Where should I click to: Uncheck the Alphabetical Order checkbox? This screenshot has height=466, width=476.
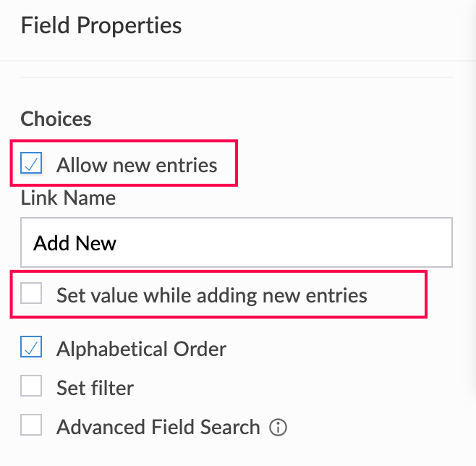(x=31, y=348)
